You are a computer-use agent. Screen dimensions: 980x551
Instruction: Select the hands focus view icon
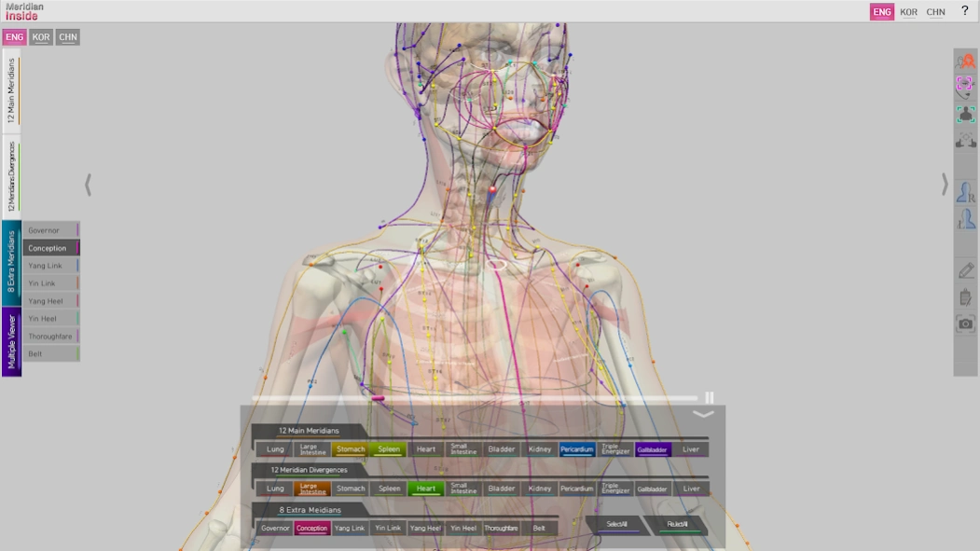click(x=966, y=140)
